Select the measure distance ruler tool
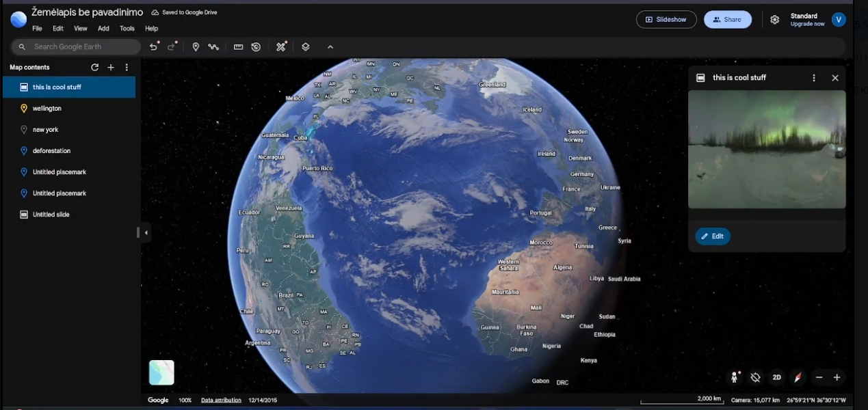 pyautogui.click(x=238, y=46)
